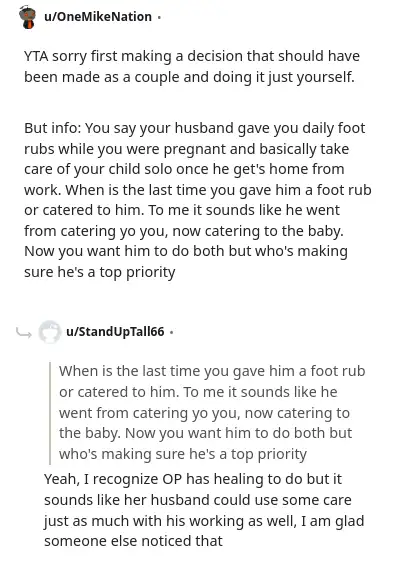Visit u/StandUpTall66's profile

(x=115, y=332)
